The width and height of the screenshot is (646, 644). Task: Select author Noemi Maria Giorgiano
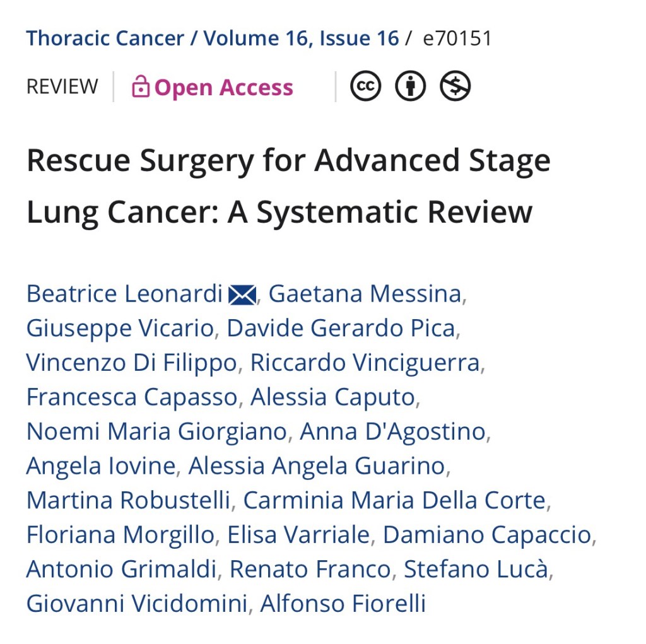[156, 431]
